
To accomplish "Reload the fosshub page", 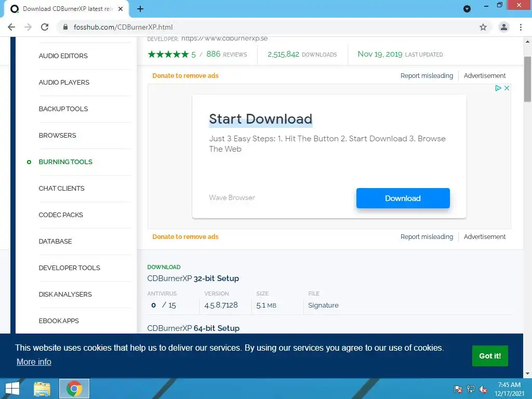I will pos(45,27).
